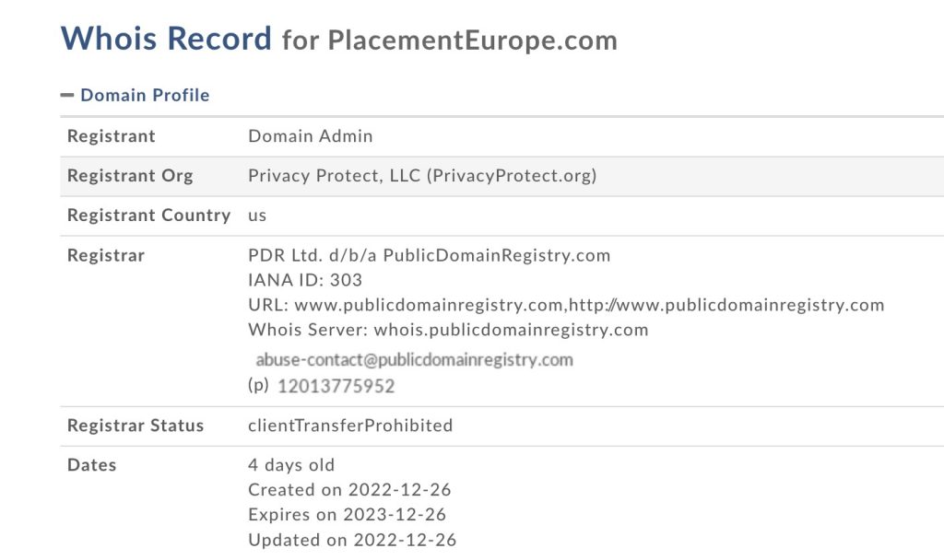The width and height of the screenshot is (944, 560).
Task: Click the abuse-contact email address
Action: coord(414,359)
